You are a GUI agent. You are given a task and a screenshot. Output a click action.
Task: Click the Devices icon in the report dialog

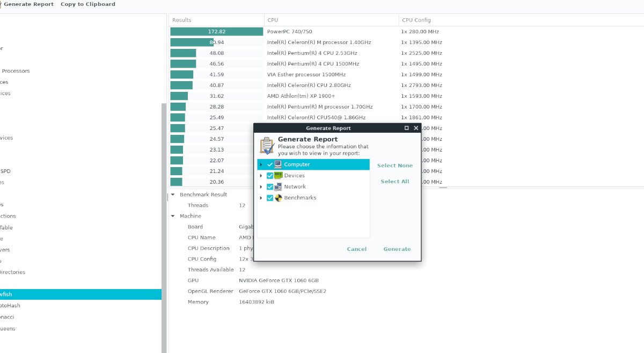[x=277, y=176]
